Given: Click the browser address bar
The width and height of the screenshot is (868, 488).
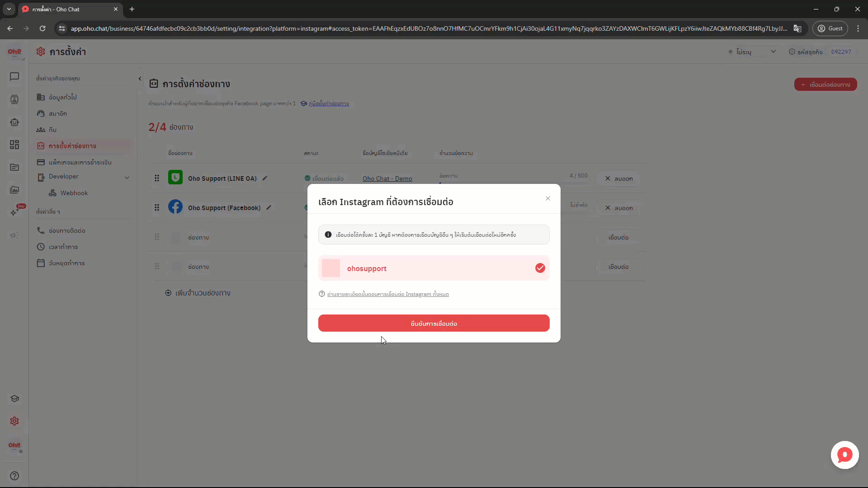Looking at the screenshot, I should 429,28.
